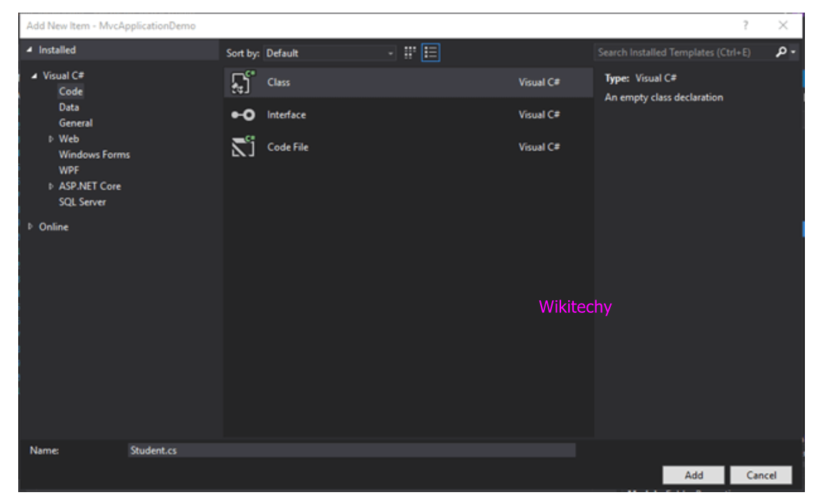Select the Web category label
This screenshot has width=821, height=504.
tap(69, 139)
